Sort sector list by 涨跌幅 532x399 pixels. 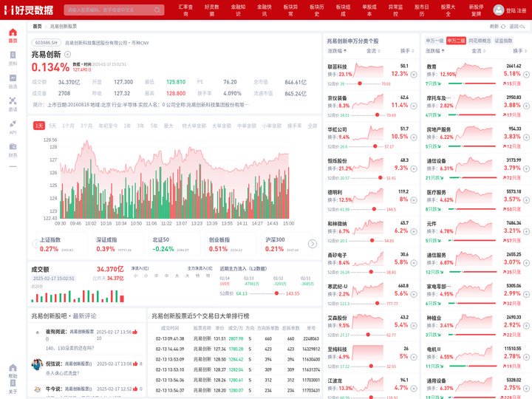pos(435,51)
